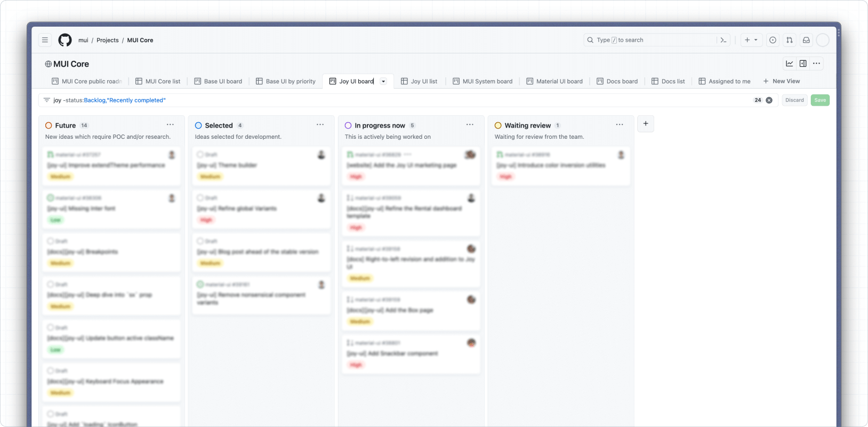868x427 pixels.
Task: Click the Save view button
Action: (x=820, y=100)
